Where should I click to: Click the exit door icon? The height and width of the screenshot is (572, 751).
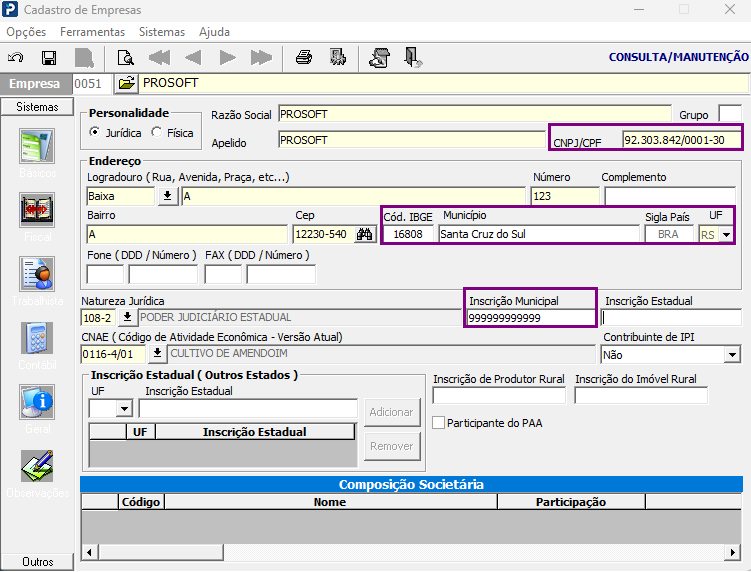click(412, 58)
